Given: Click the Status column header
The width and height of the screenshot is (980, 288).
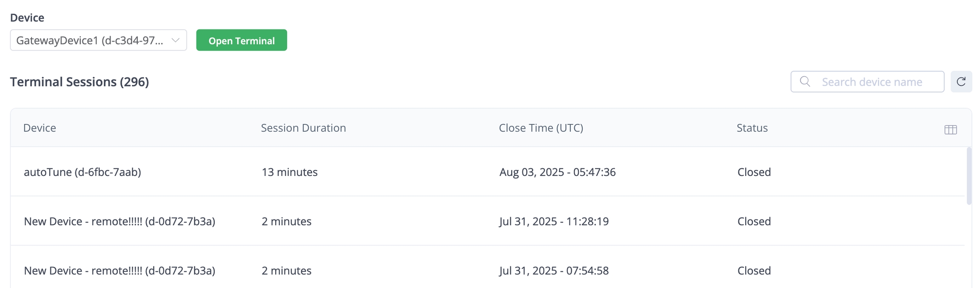Looking at the screenshot, I should [x=752, y=128].
